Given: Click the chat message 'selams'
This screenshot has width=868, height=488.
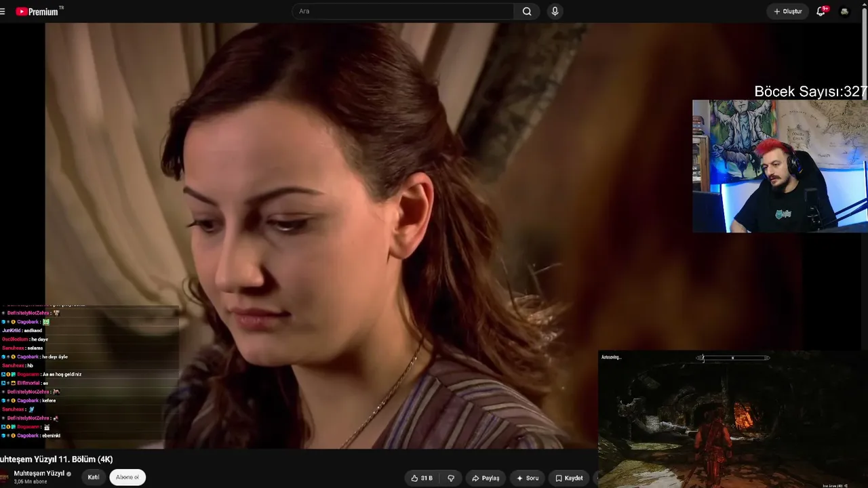Looking at the screenshot, I should coord(35,348).
